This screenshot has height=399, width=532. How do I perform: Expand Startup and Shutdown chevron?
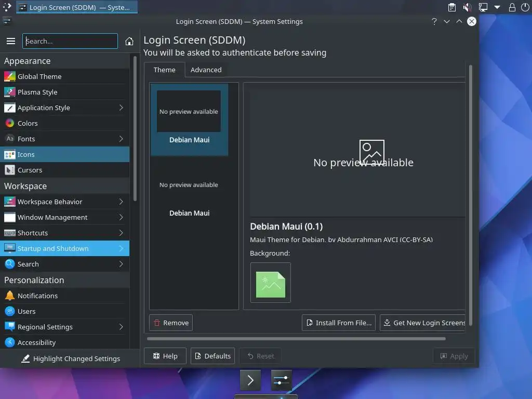pos(121,248)
